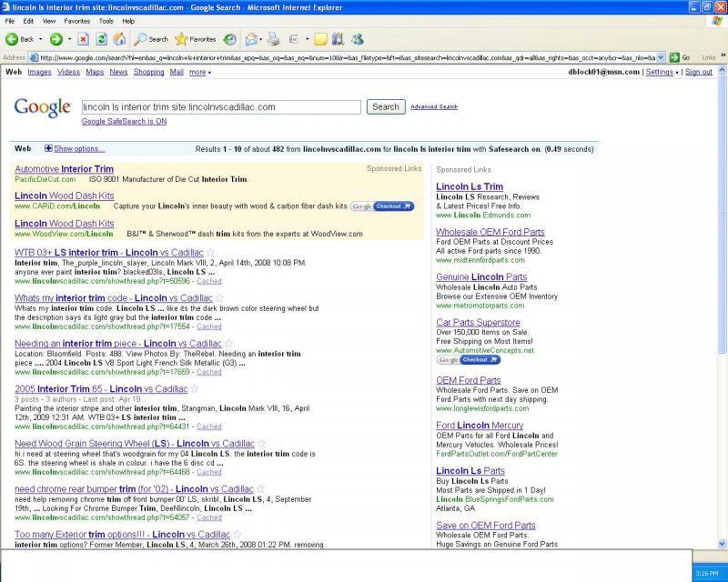The width and height of the screenshot is (728, 582).
Task: Expand the 'more' dropdown in Google nav
Action: pos(200,72)
